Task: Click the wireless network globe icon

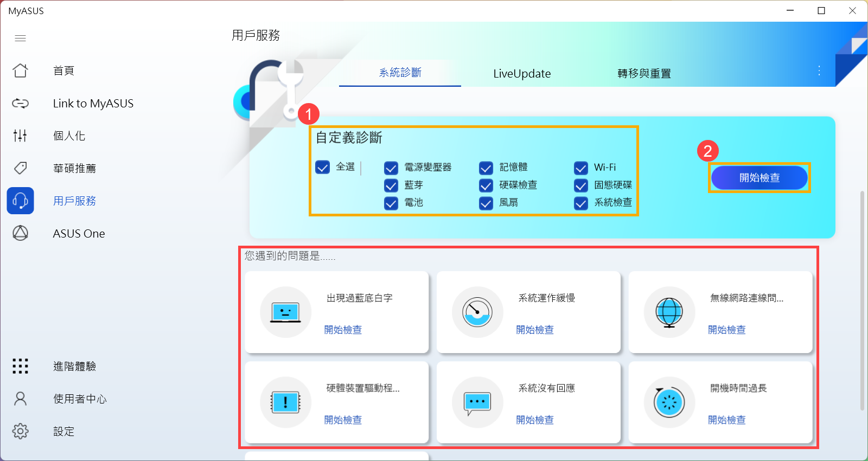Action: pyautogui.click(x=669, y=312)
